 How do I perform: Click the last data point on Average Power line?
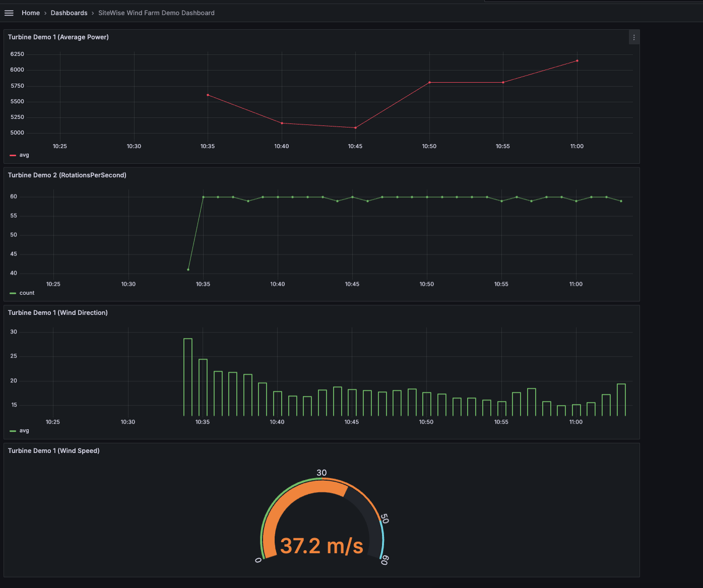(577, 61)
